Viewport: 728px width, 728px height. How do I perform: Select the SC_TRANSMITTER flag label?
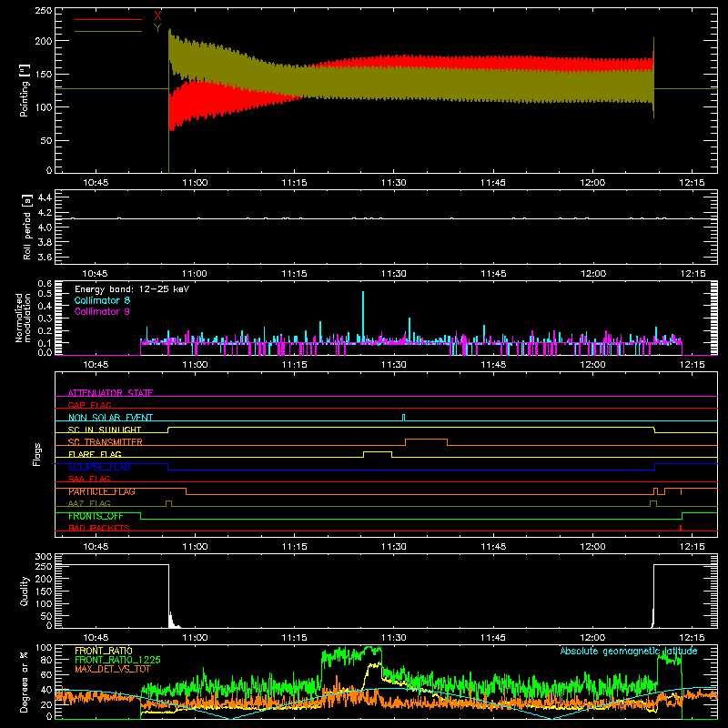coord(106,442)
